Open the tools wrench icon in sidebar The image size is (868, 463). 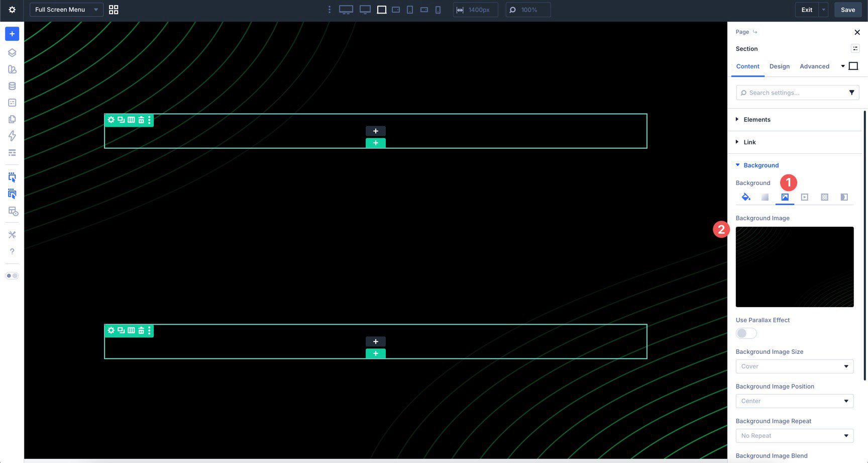point(12,235)
